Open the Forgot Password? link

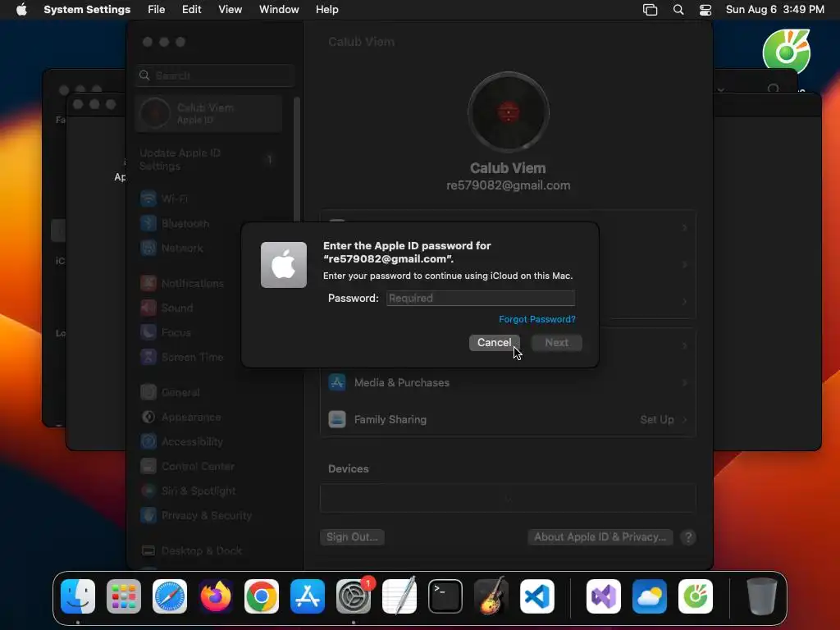536,319
